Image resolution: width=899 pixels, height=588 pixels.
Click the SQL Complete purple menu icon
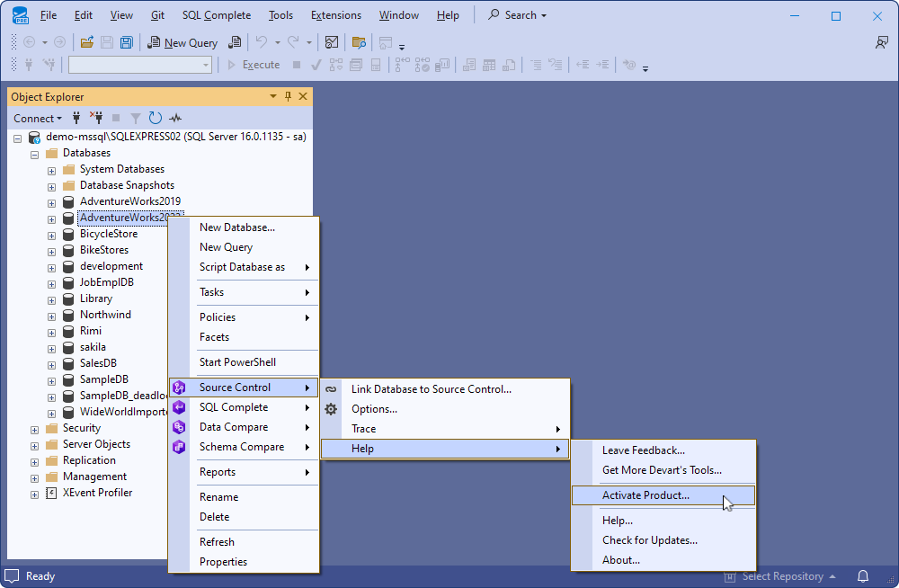tap(179, 407)
